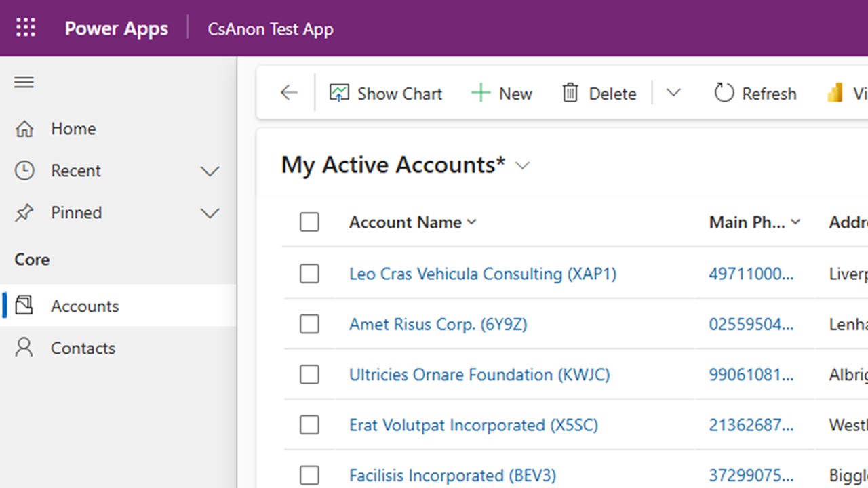Open the Account Name column dropdown
Image resolution: width=868 pixels, height=488 pixels.
click(472, 222)
